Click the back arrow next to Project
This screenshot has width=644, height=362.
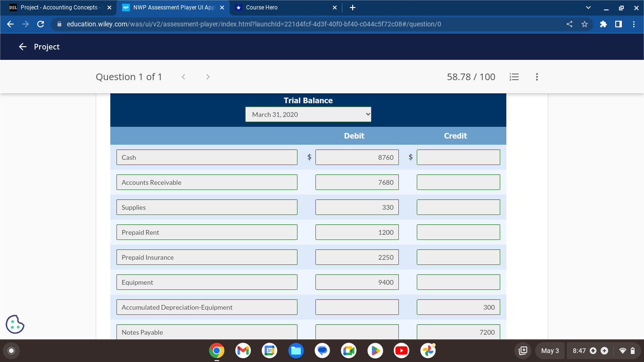[23, 47]
